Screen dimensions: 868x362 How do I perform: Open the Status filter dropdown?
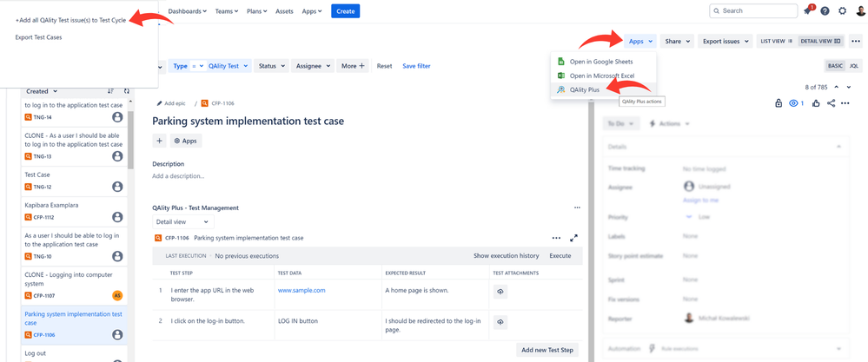(271, 66)
